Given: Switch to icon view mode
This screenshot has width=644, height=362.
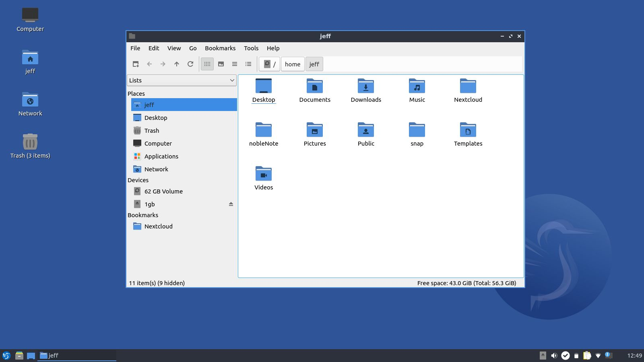Looking at the screenshot, I should point(207,64).
